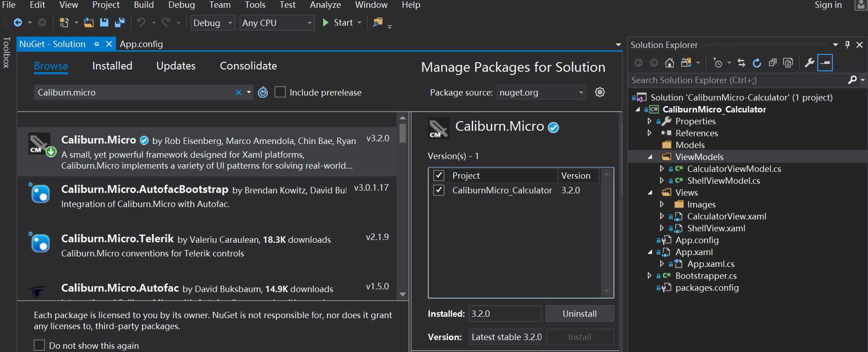
Task: Click the Undo arrow icon
Action: (x=141, y=22)
